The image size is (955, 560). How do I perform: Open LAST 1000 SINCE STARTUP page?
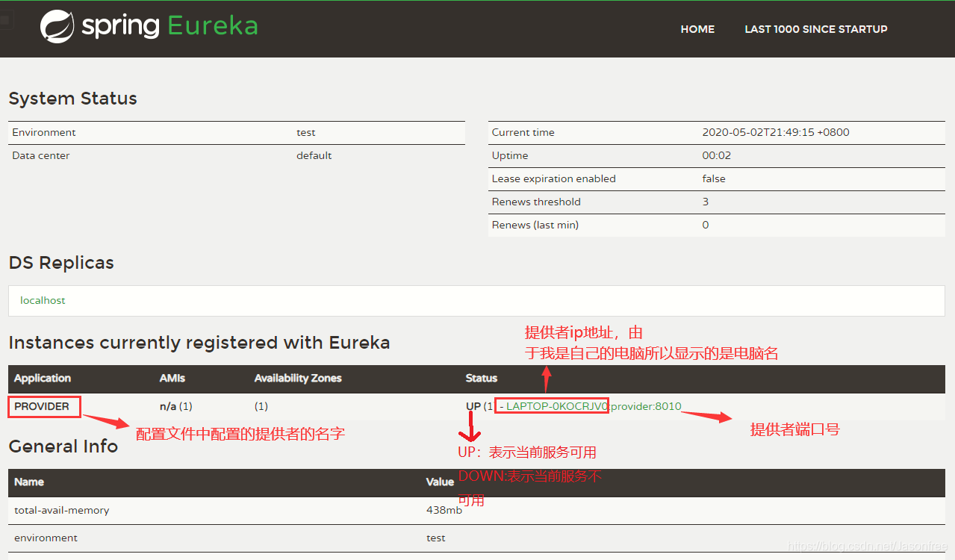pos(816,29)
